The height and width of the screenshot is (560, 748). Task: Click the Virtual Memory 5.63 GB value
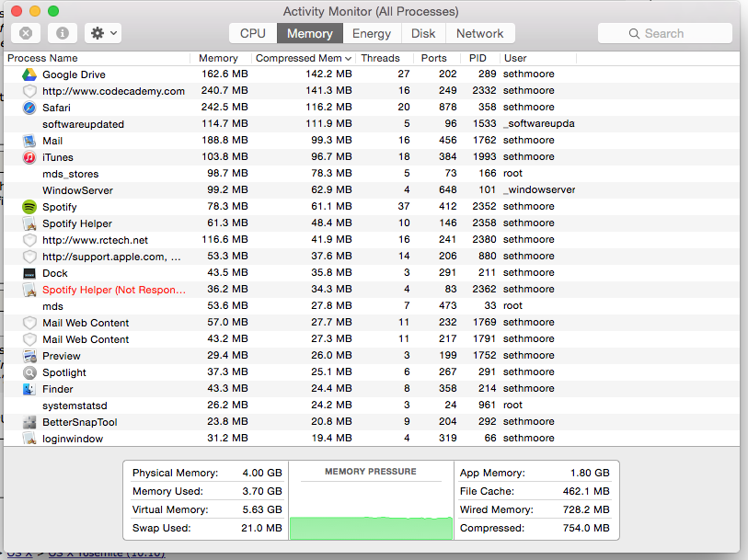coord(262,509)
